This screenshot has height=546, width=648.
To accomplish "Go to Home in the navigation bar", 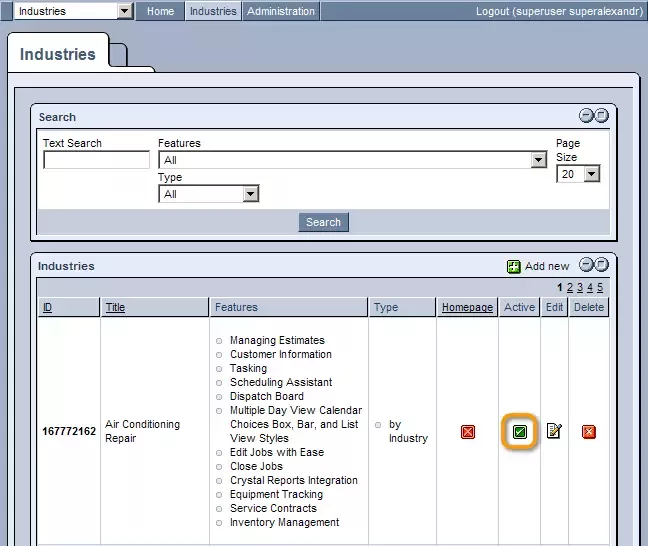I will (x=160, y=11).
